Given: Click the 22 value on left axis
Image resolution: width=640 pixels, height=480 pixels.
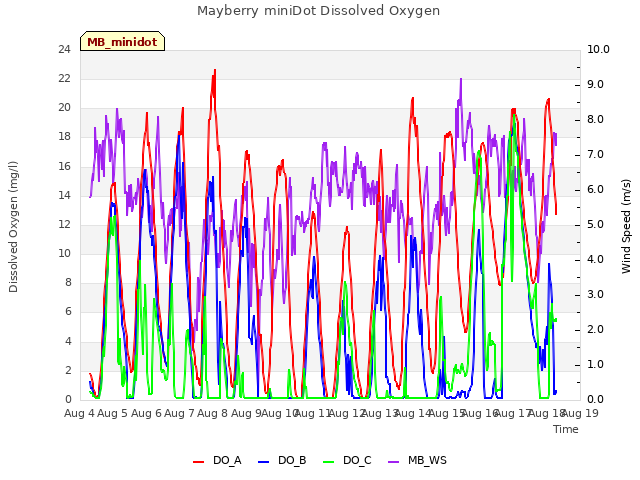Looking at the screenshot, I should click(x=64, y=78).
